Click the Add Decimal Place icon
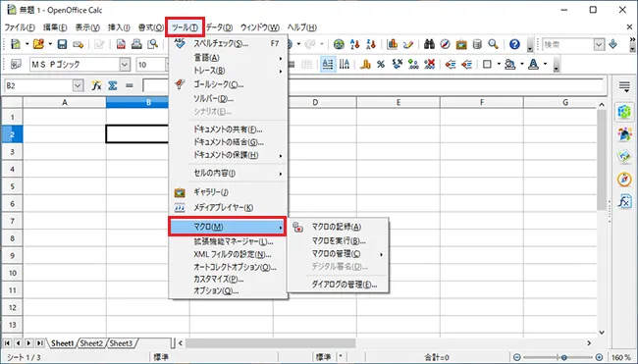Viewport: 638px width, 364px height. (x=413, y=64)
